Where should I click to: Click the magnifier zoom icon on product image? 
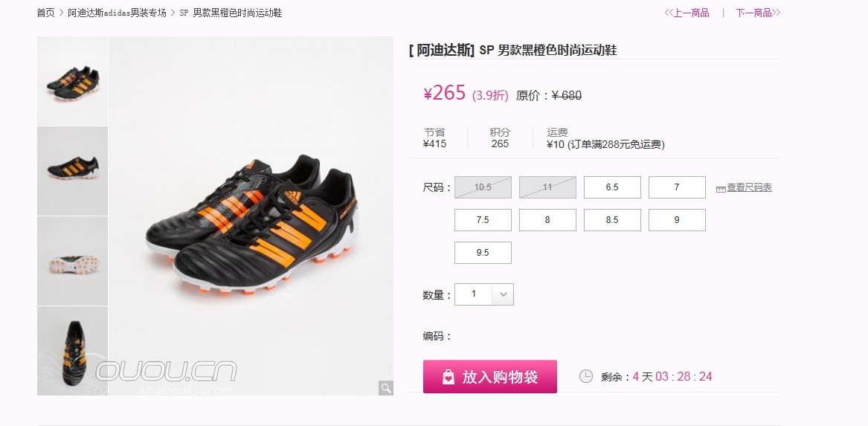click(x=386, y=388)
